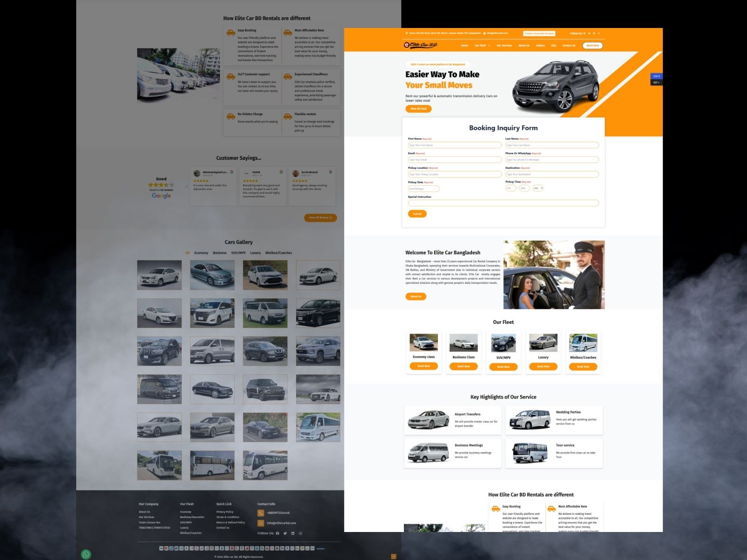747x560 pixels.
Task: Click Book Now under Luxury card
Action: [543, 367]
